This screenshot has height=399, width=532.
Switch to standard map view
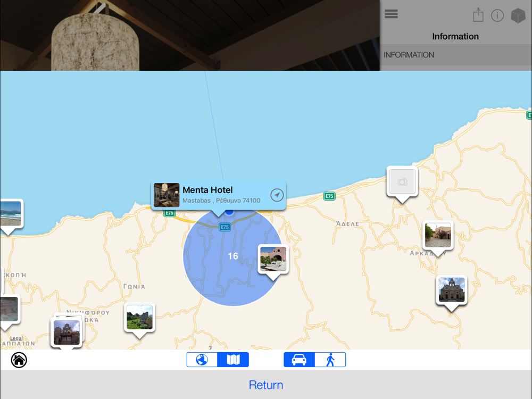pos(233,360)
